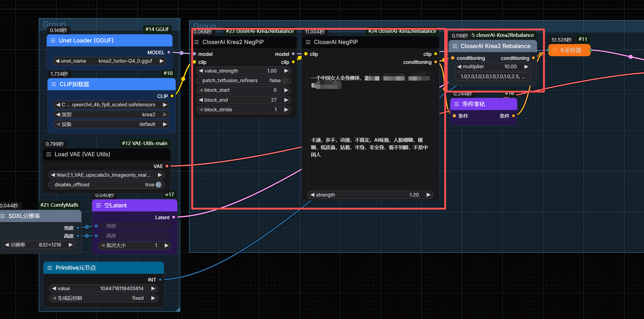Click the Load VAE node menu icon
The image size is (644, 319).
coord(49,154)
